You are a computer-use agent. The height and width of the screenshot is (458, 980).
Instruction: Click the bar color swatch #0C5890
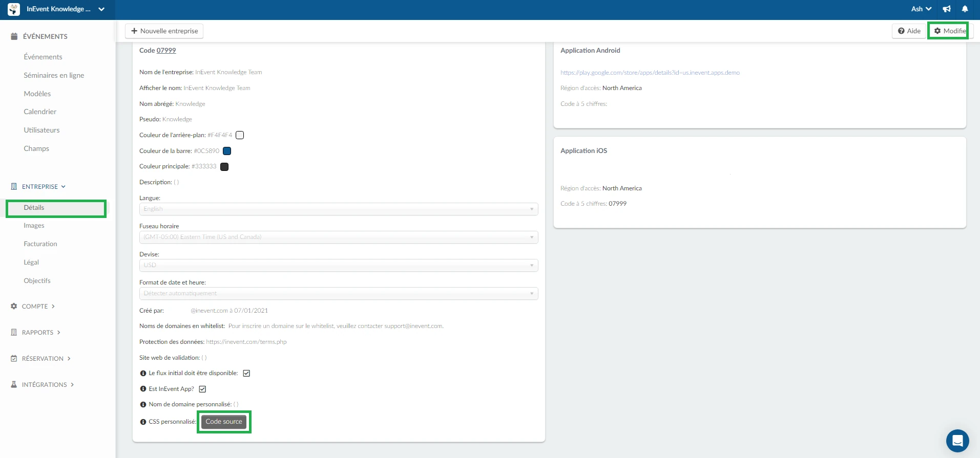click(227, 151)
